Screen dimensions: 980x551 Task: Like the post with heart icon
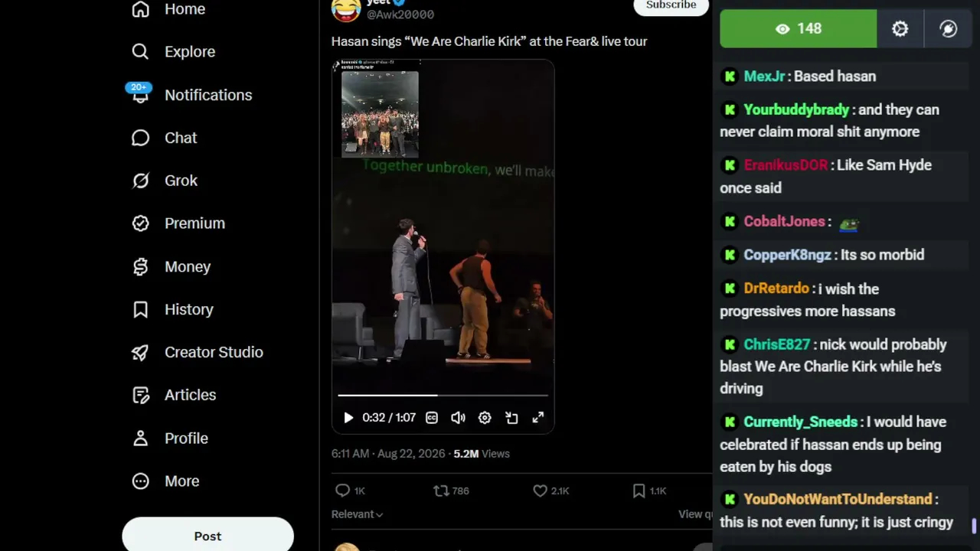click(540, 491)
